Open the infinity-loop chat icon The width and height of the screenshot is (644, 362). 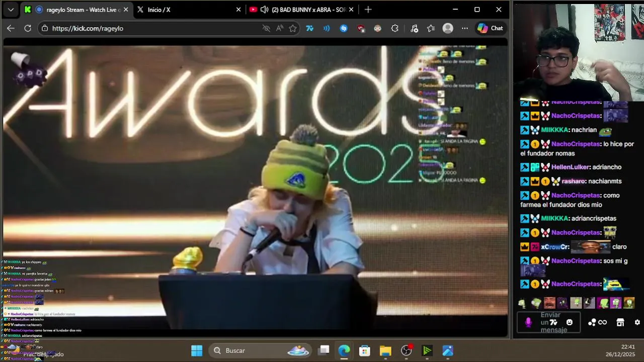[x=602, y=322]
